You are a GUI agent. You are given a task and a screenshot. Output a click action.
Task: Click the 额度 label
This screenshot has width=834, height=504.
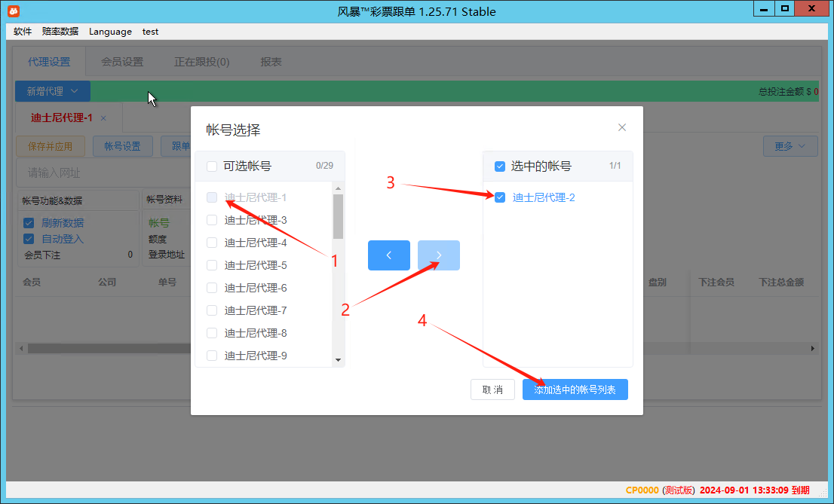click(158, 240)
